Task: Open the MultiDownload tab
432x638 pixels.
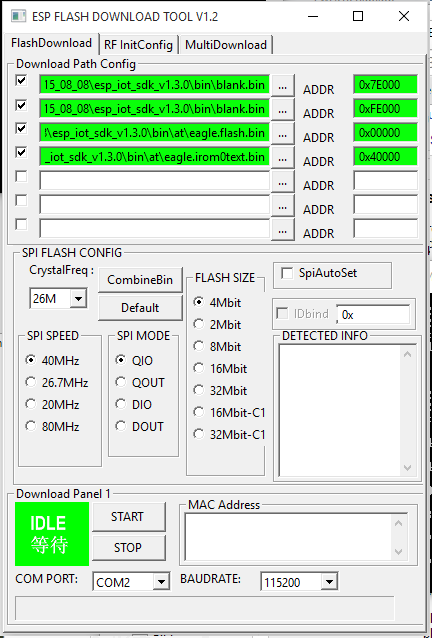Action: click(x=226, y=44)
